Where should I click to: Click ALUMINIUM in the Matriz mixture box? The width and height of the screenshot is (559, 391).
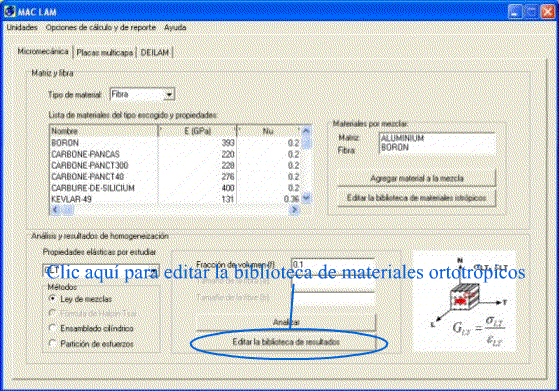coord(402,138)
